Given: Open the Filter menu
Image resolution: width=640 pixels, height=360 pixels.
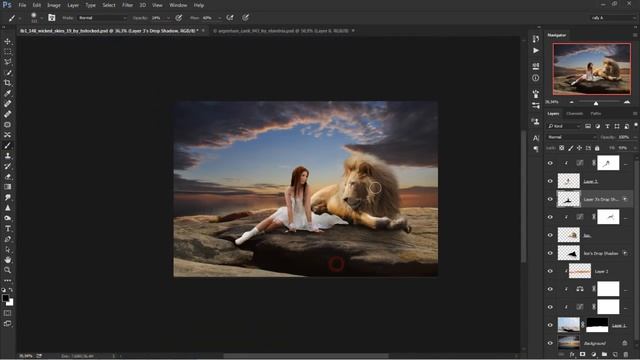Looking at the screenshot, I should (x=127, y=5).
